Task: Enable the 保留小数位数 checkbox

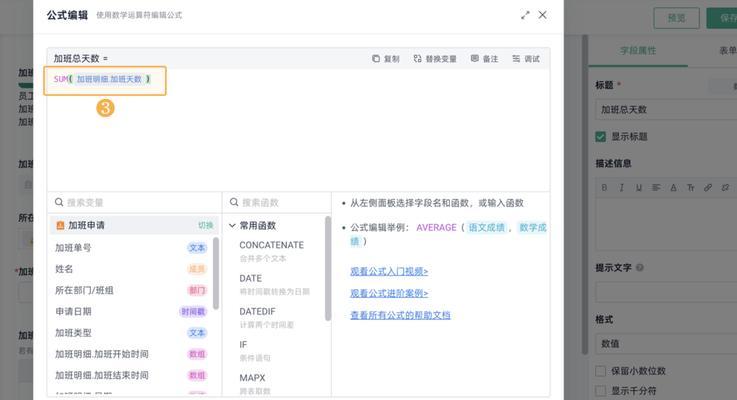Action: (600, 371)
